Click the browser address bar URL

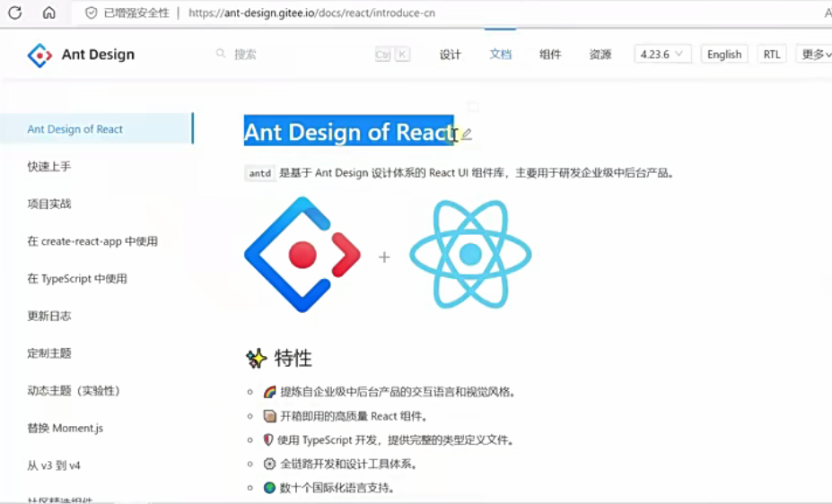311,13
